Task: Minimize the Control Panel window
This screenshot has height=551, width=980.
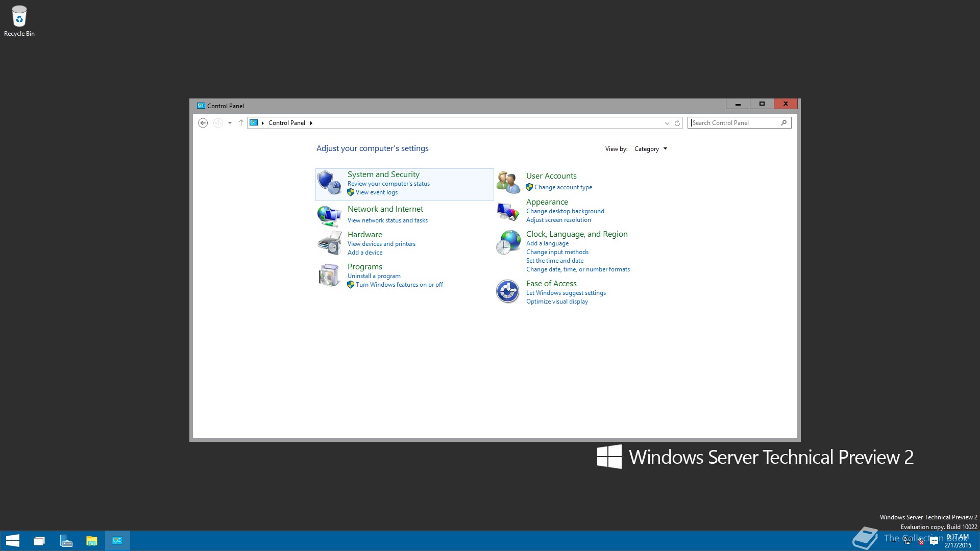Action: coord(738,104)
